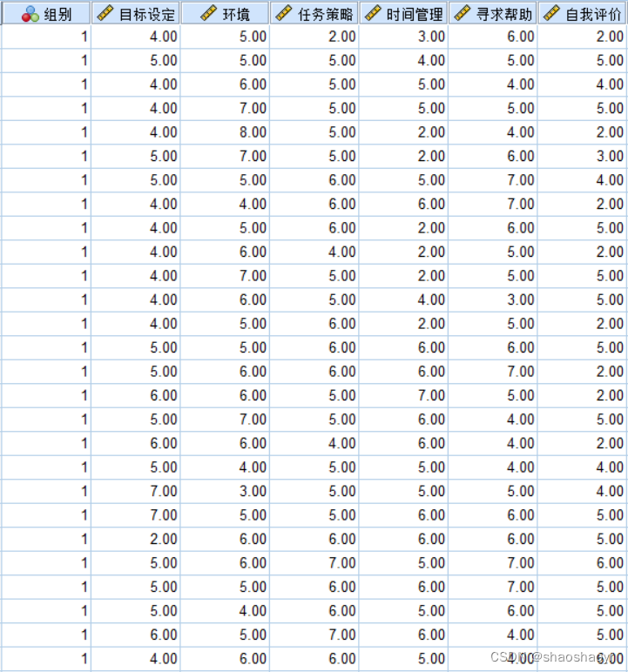The height and width of the screenshot is (672, 628).
Task: Click the 3.00 cell in 环境 column
Action: (225, 491)
